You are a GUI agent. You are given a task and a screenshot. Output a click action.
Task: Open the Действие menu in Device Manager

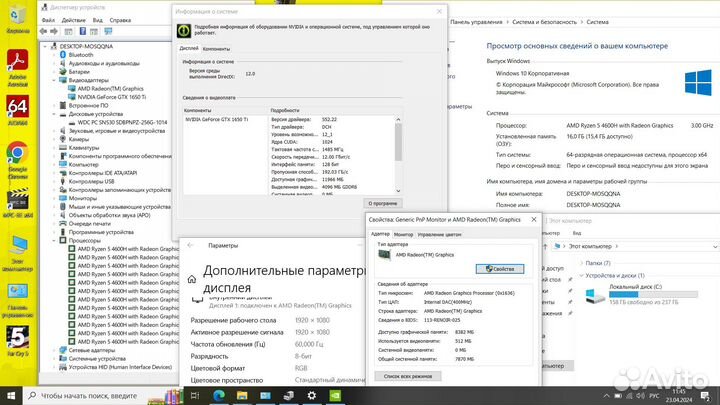[73, 20]
